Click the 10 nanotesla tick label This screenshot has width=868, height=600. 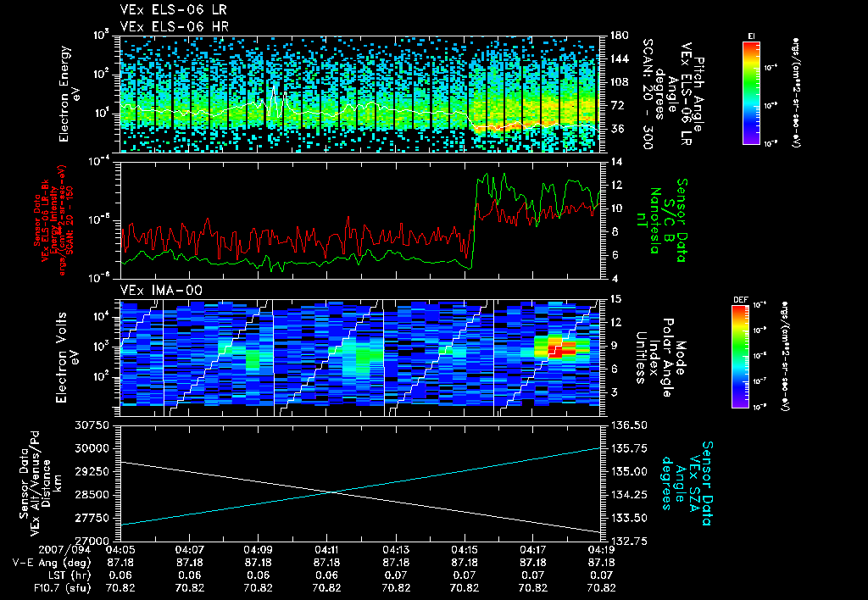click(x=616, y=208)
